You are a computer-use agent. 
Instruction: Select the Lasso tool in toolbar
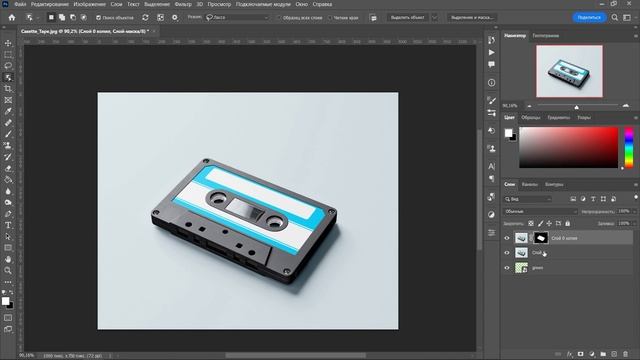[8, 66]
